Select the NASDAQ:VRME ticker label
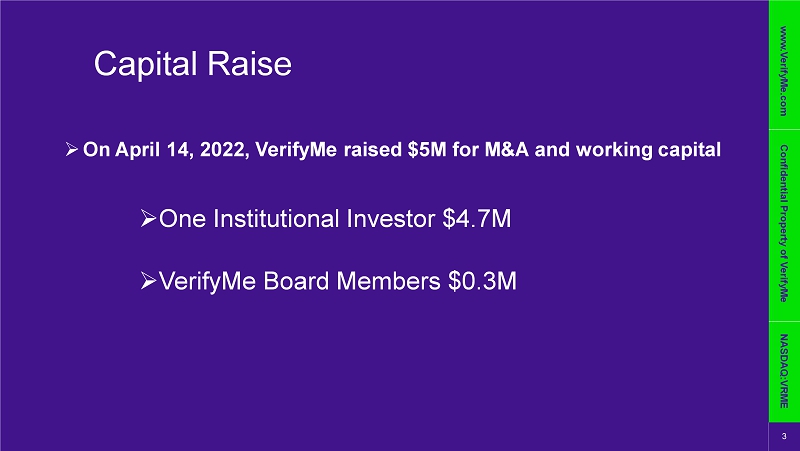 784,371
